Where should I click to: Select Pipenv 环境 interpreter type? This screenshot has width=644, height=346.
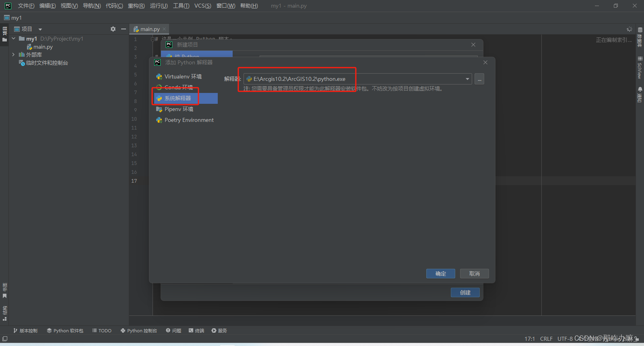click(186, 109)
